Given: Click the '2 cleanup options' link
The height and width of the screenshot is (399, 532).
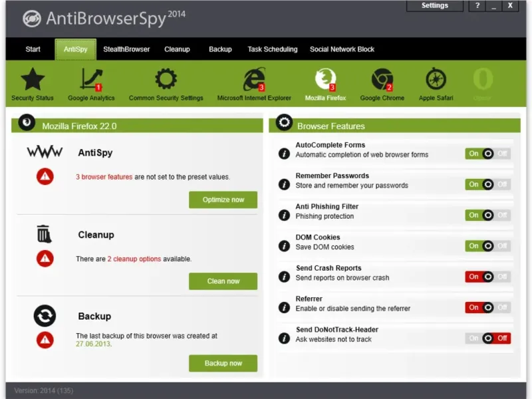Looking at the screenshot, I should tap(134, 259).
